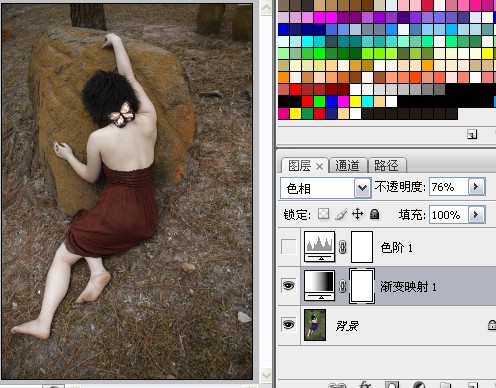Lock all padlock icon beside 锁定
The width and height of the screenshot is (496, 388).
click(375, 214)
